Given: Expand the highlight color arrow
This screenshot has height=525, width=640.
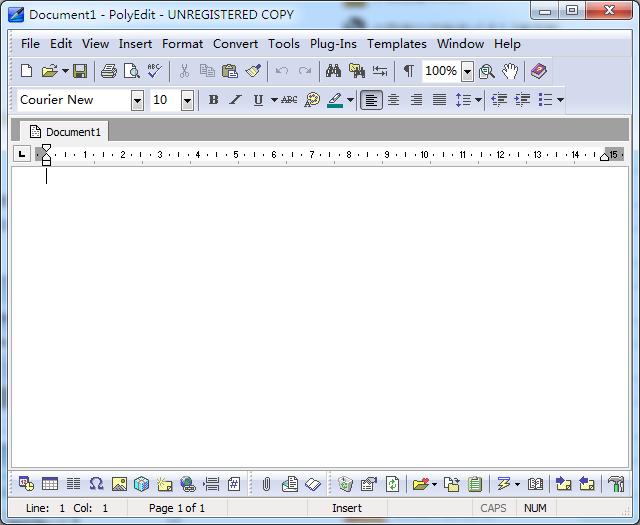Looking at the screenshot, I should click(x=350, y=100).
